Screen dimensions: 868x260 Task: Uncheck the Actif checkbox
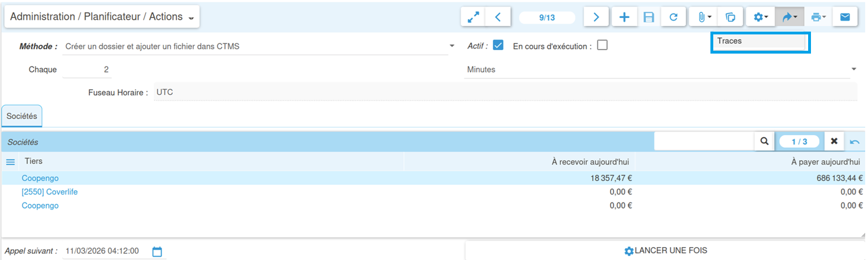(498, 46)
